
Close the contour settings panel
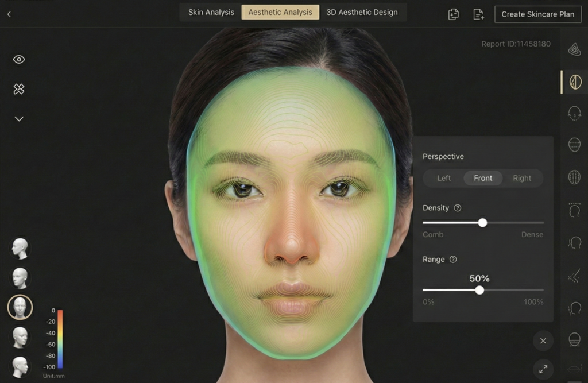543,341
